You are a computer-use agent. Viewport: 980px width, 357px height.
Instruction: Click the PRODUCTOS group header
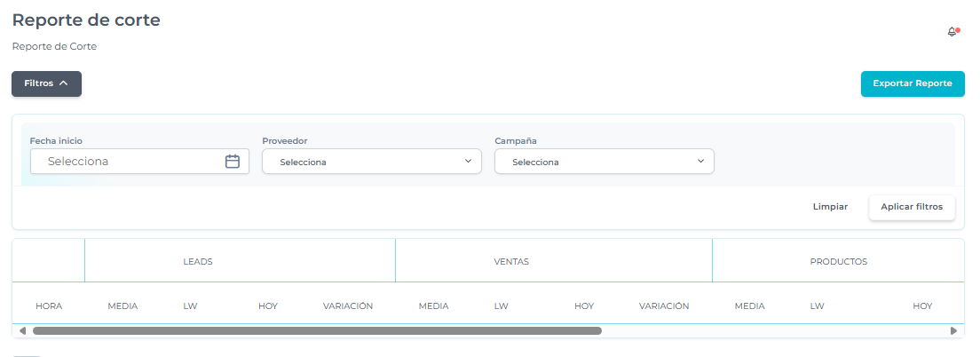click(838, 262)
